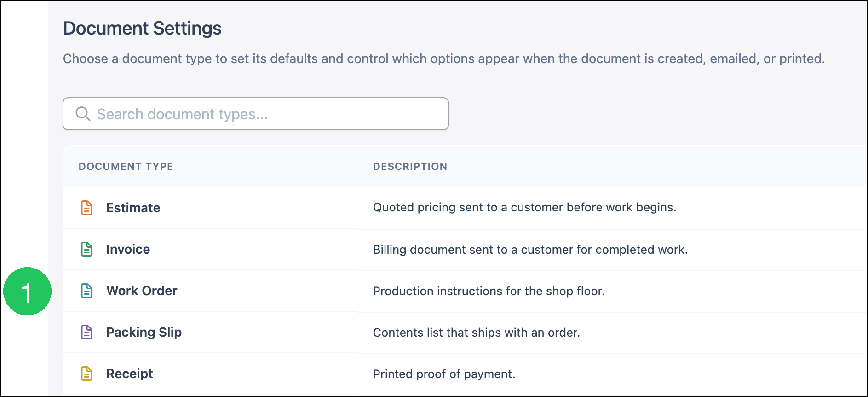The height and width of the screenshot is (397, 868).
Task: Click the green Invoice document icon
Action: (x=86, y=249)
